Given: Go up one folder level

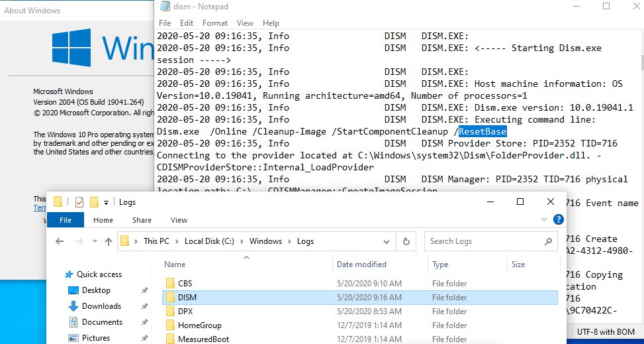Looking at the screenshot, I should click(x=109, y=241).
